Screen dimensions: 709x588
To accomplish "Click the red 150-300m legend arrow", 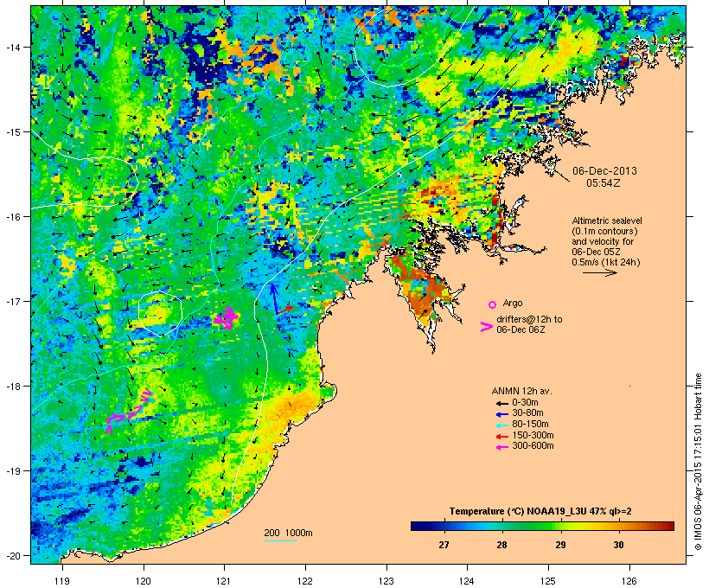I will pos(501,437).
